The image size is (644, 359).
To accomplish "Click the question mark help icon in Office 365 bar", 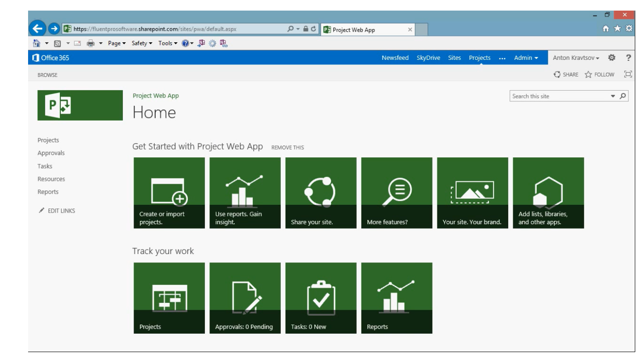I will coord(628,58).
